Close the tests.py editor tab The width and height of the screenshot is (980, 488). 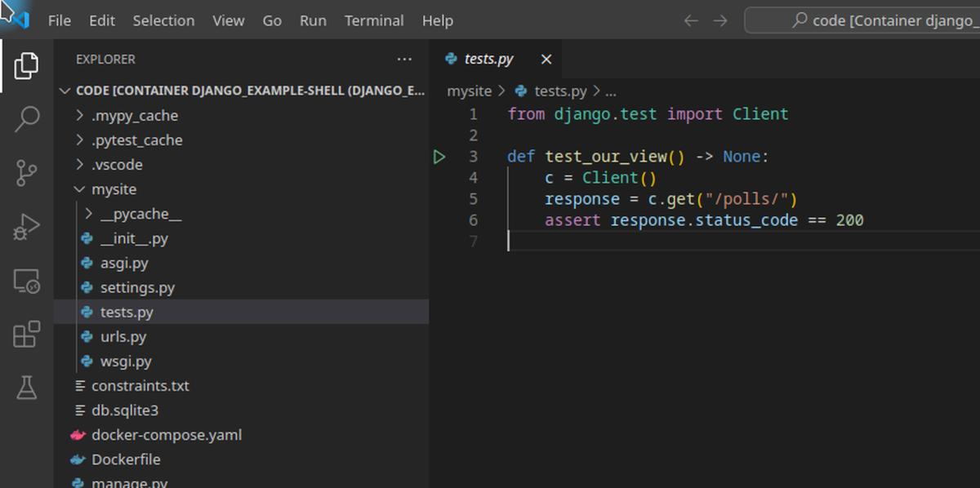pos(546,58)
